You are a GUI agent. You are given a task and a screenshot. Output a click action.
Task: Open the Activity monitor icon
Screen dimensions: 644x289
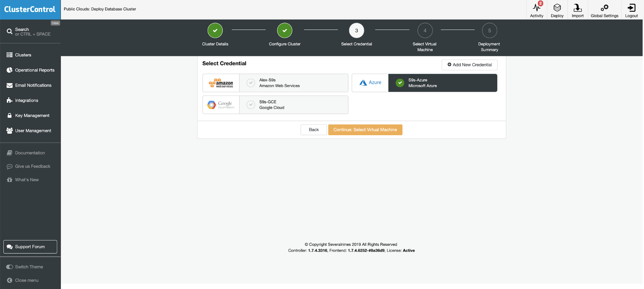point(536,8)
